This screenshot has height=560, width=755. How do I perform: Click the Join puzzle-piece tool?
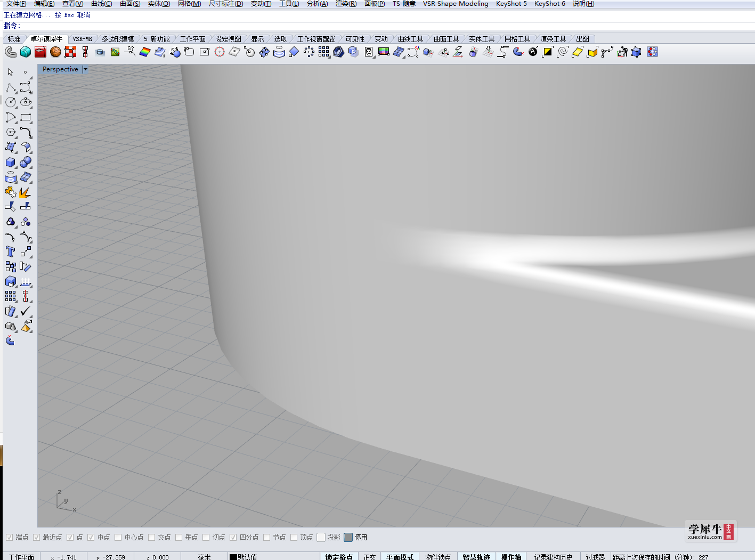click(10, 192)
